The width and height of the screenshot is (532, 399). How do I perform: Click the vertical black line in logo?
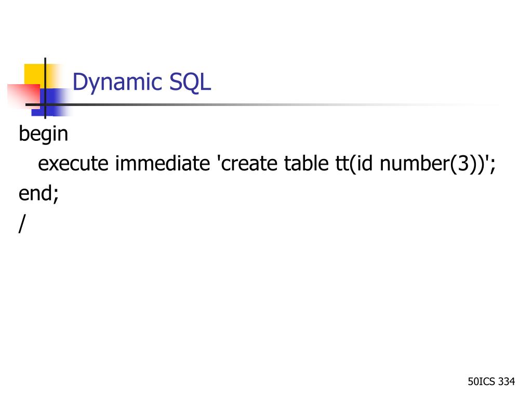[x=45, y=88]
